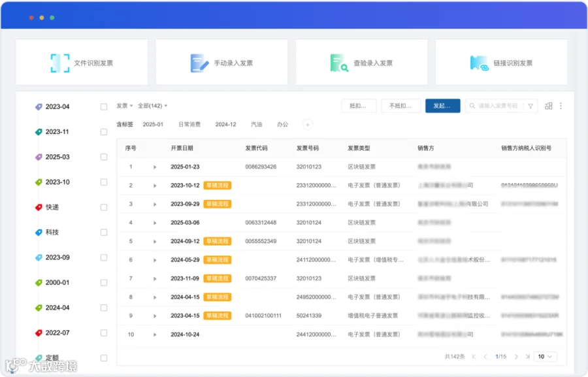The height and width of the screenshot is (377, 588).
Task: Click the red 2022-07 tag icon
Action: tap(39, 333)
